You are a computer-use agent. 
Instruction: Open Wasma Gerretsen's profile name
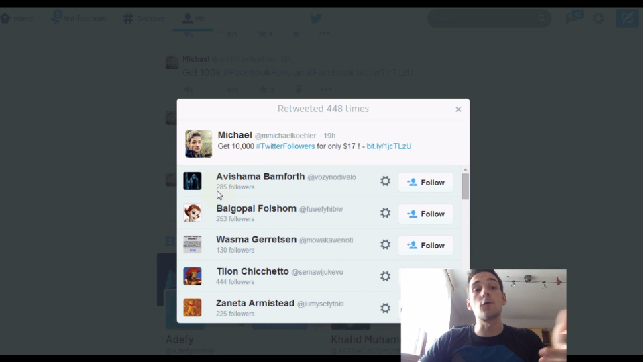(x=256, y=239)
